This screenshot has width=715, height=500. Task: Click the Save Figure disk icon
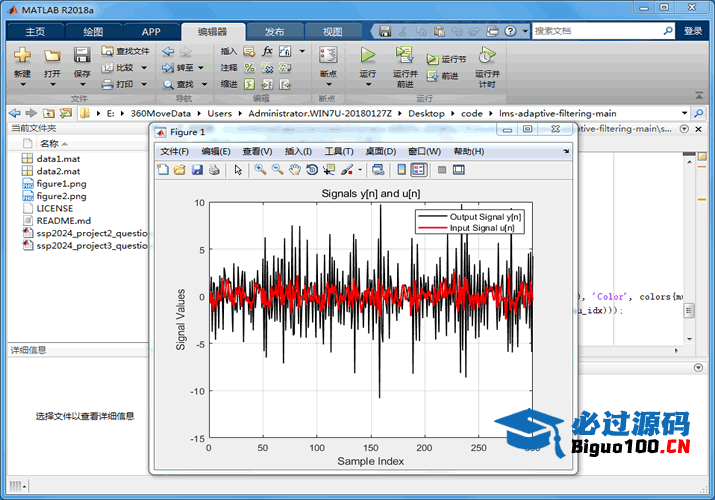click(x=197, y=170)
